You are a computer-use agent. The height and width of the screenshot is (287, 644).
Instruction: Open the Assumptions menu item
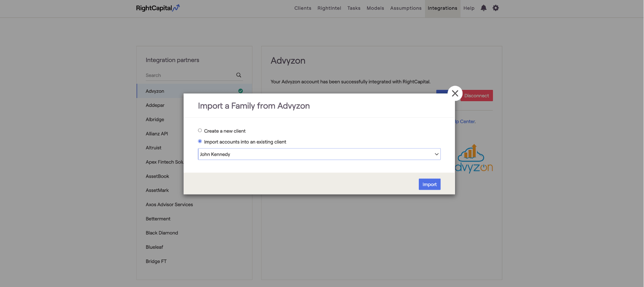pyautogui.click(x=406, y=8)
